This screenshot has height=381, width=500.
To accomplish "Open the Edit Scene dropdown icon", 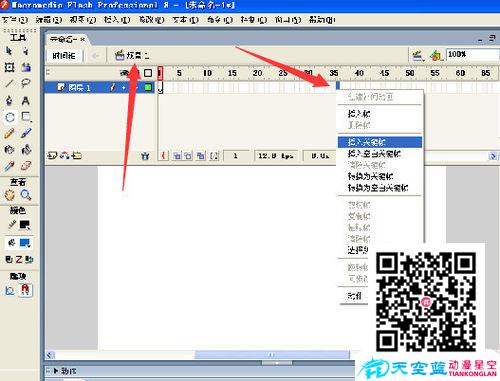I will point(417,55).
